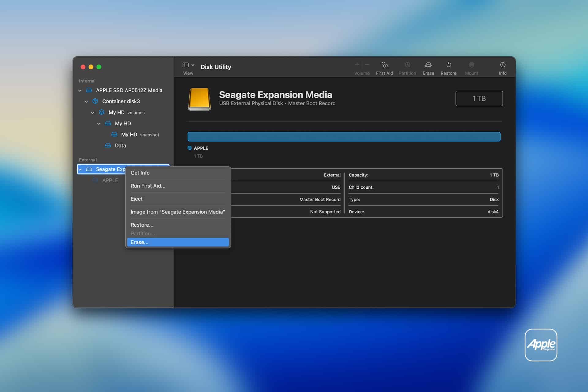Image resolution: width=588 pixels, height=392 pixels.
Task: Click the Master Boot Record table value
Action: pos(320,199)
